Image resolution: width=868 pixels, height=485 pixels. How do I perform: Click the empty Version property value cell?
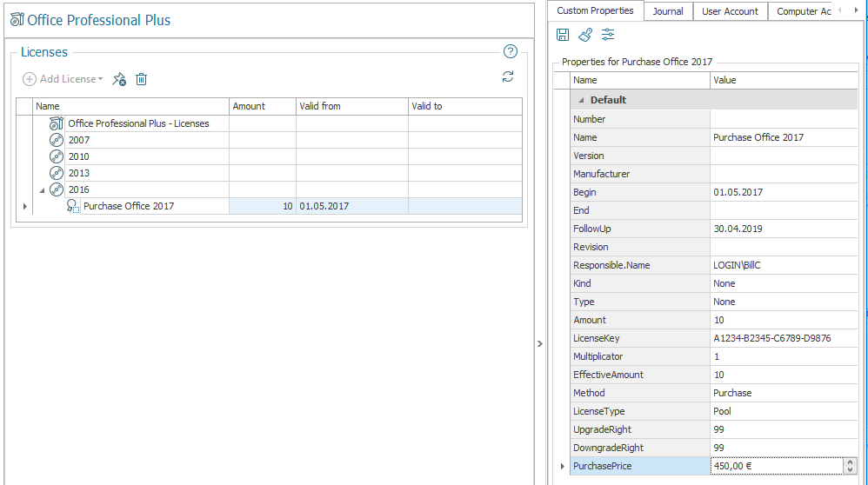point(784,156)
